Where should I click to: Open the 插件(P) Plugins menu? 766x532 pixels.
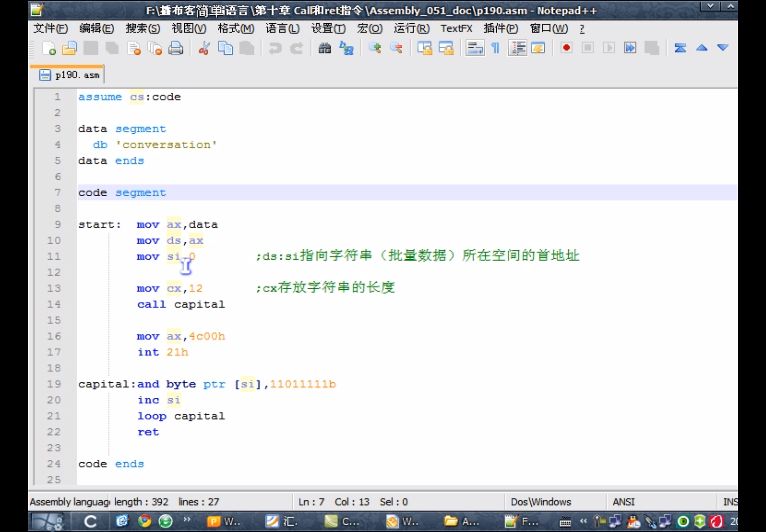click(x=501, y=29)
